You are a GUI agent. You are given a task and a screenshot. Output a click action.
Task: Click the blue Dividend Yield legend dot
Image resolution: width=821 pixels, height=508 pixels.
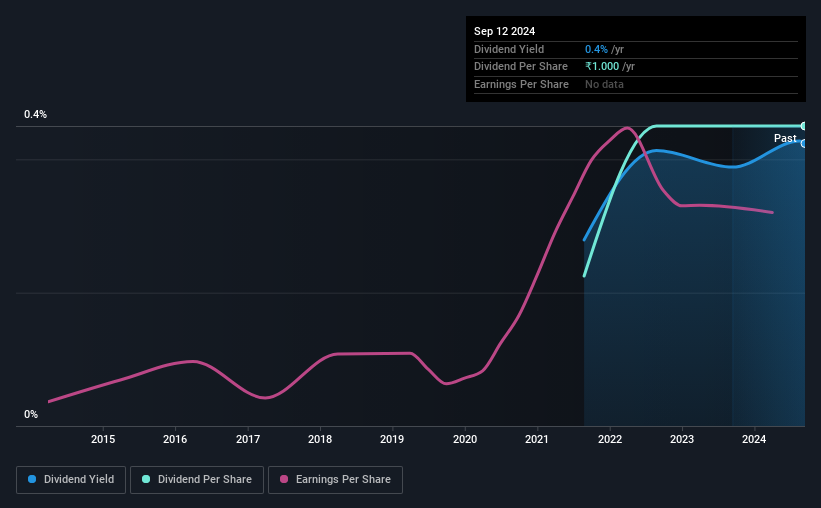[32, 479]
